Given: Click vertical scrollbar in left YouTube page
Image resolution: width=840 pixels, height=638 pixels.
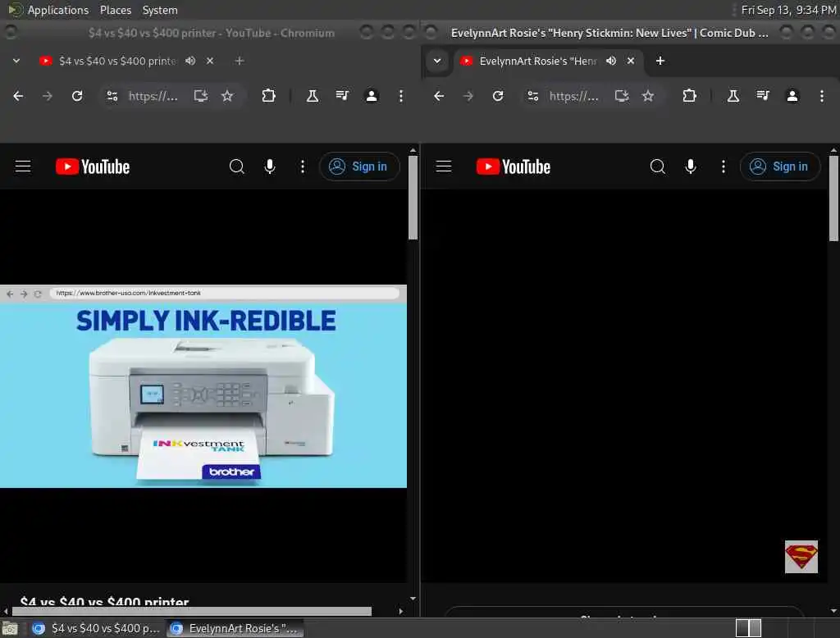Looking at the screenshot, I should (x=413, y=197).
